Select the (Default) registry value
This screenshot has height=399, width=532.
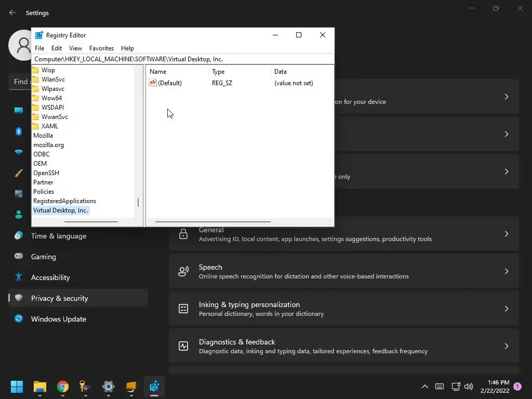pos(170,83)
